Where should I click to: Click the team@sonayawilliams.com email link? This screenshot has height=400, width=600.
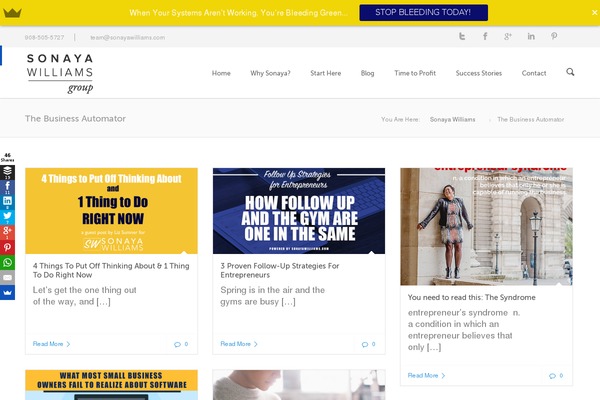(127, 38)
